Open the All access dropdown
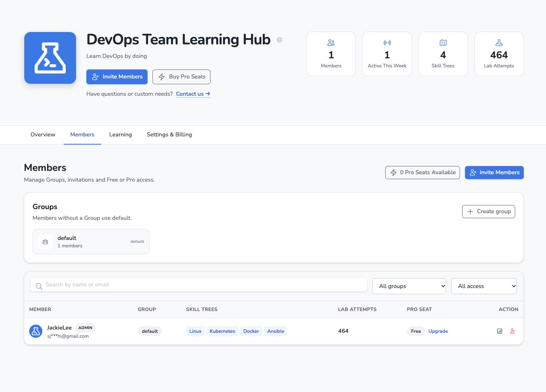The width and height of the screenshot is (546, 392). (484, 286)
